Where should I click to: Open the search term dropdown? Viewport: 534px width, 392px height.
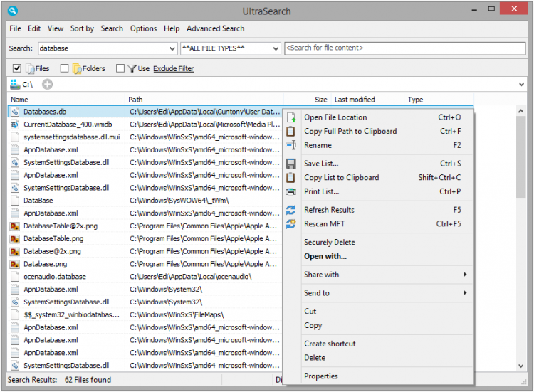coord(173,48)
